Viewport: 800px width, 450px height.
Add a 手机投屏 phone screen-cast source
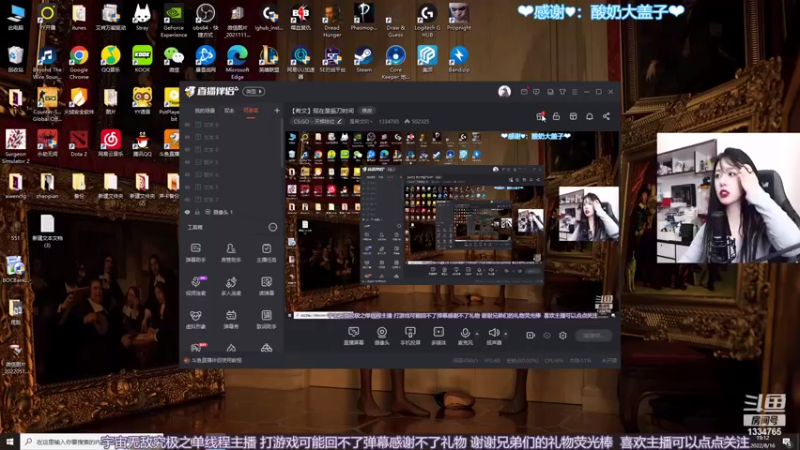410,336
